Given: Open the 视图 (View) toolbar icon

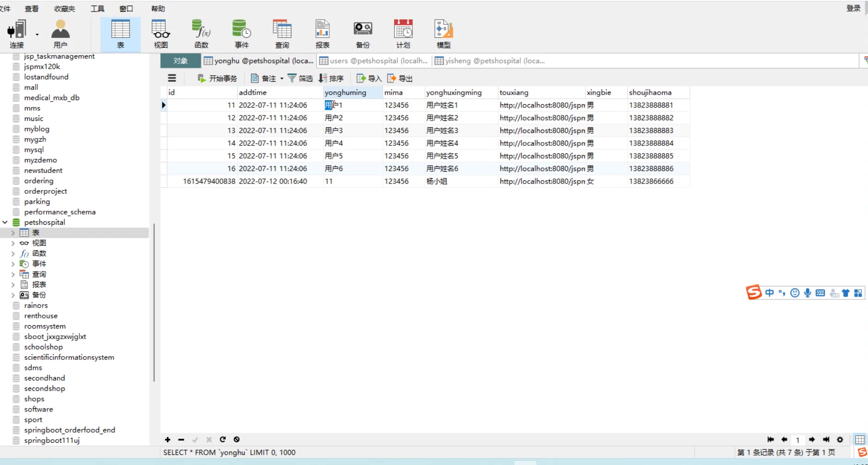Looking at the screenshot, I should tap(161, 34).
